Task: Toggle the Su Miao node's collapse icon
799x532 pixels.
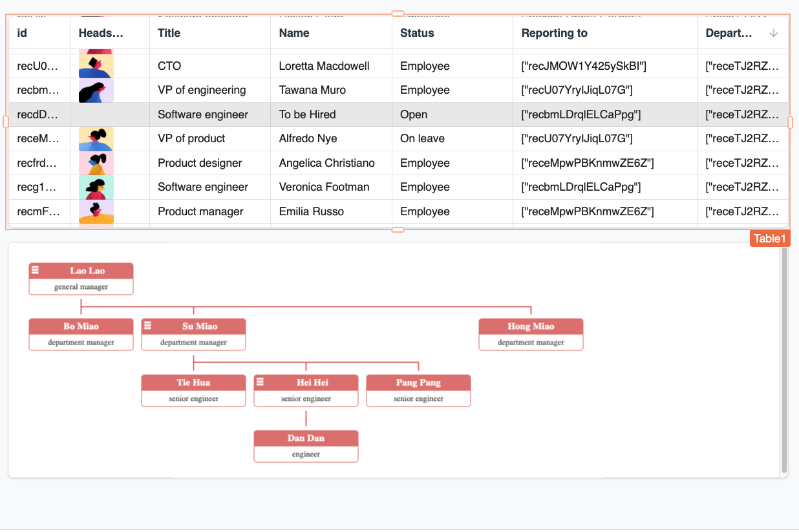Action: [147, 326]
